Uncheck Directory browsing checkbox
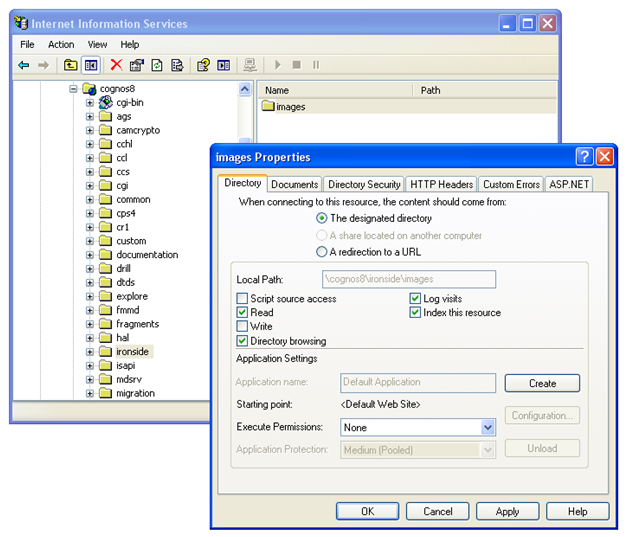The width and height of the screenshot is (628, 537). 242,341
